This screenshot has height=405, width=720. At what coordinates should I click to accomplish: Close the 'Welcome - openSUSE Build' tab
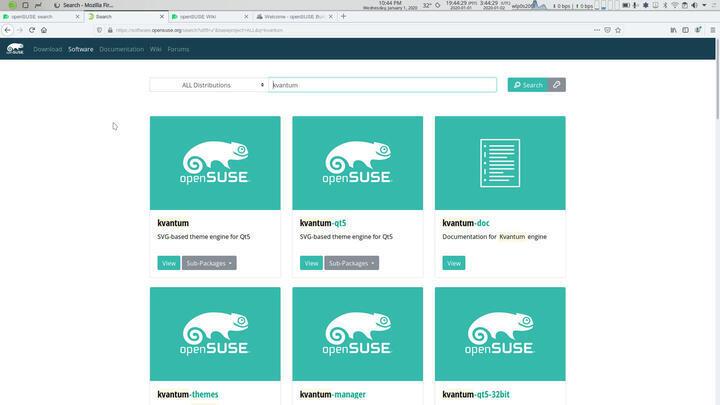tap(331, 17)
